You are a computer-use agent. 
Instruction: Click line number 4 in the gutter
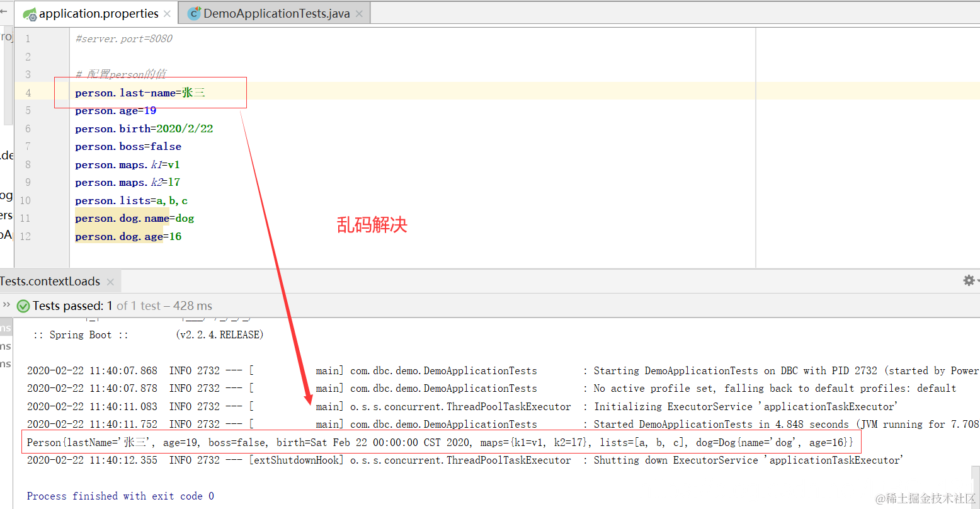click(28, 93)
